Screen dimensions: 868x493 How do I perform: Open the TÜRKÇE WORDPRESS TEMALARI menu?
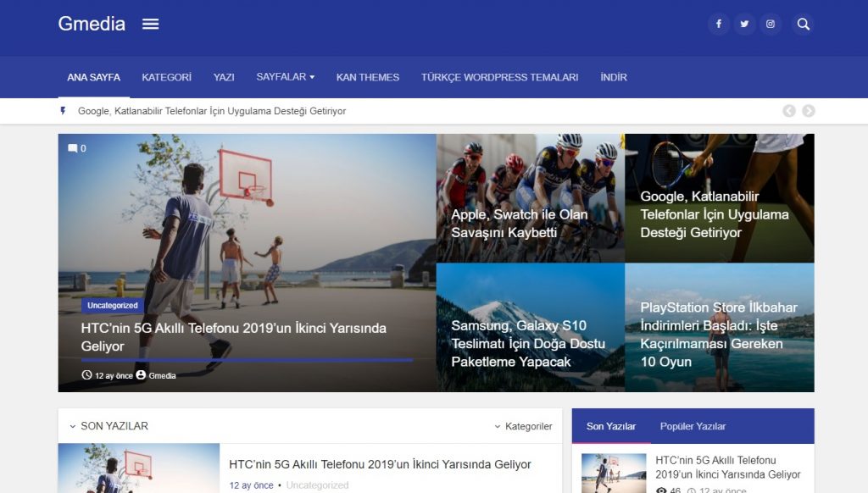tap(500, 77)
